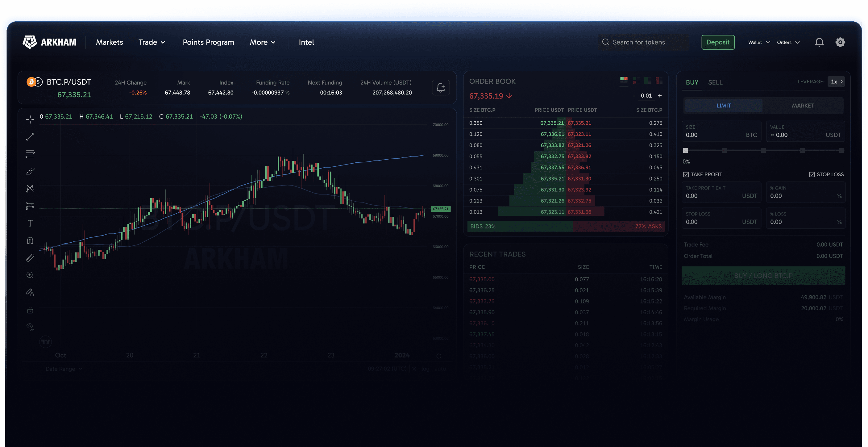Open the Orders dropdown
Image resolution: width=868 pixels, height=447 pixels.
[788, 43]
